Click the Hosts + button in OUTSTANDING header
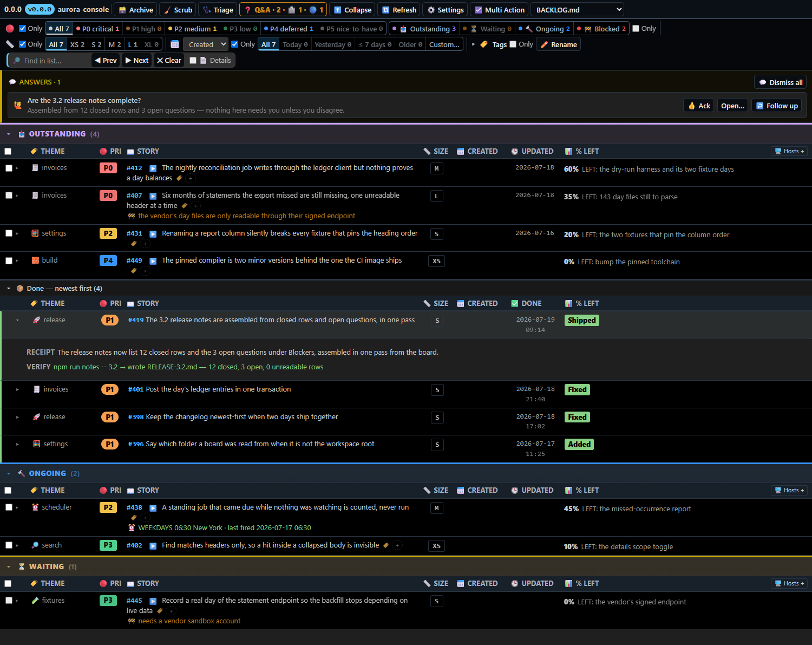The image size is (812, 645). (789, 151)
